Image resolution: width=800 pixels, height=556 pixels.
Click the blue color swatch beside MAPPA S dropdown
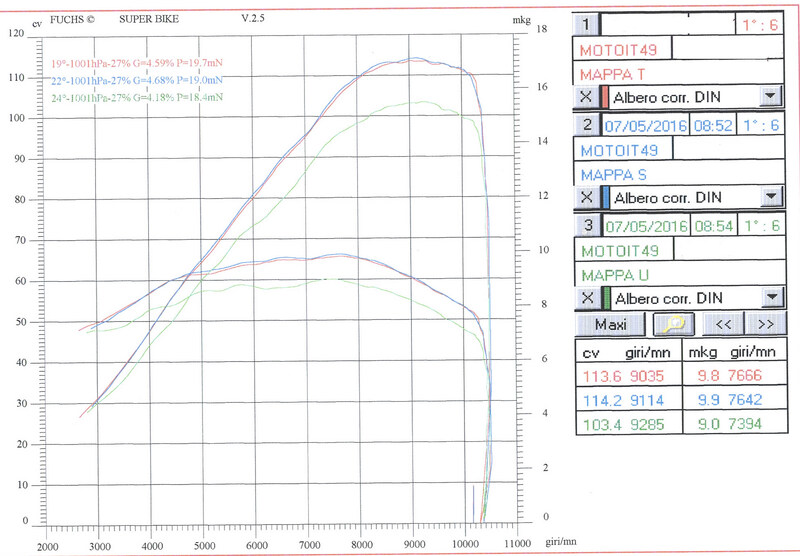[x=604, y=197]
